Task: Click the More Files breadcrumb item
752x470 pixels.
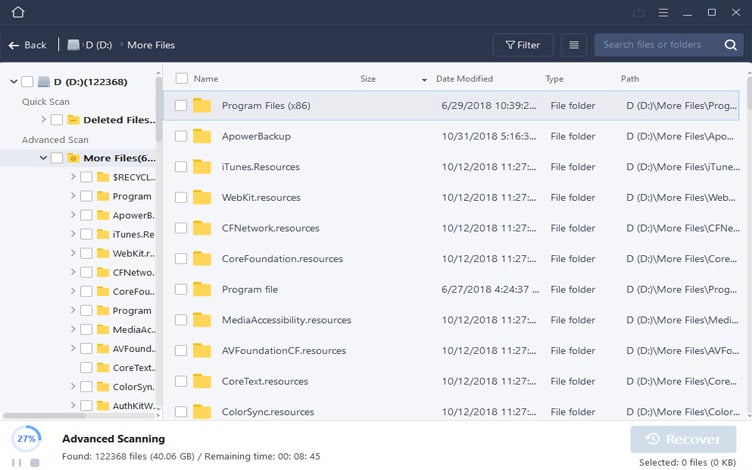Action: tap(151, 45)
